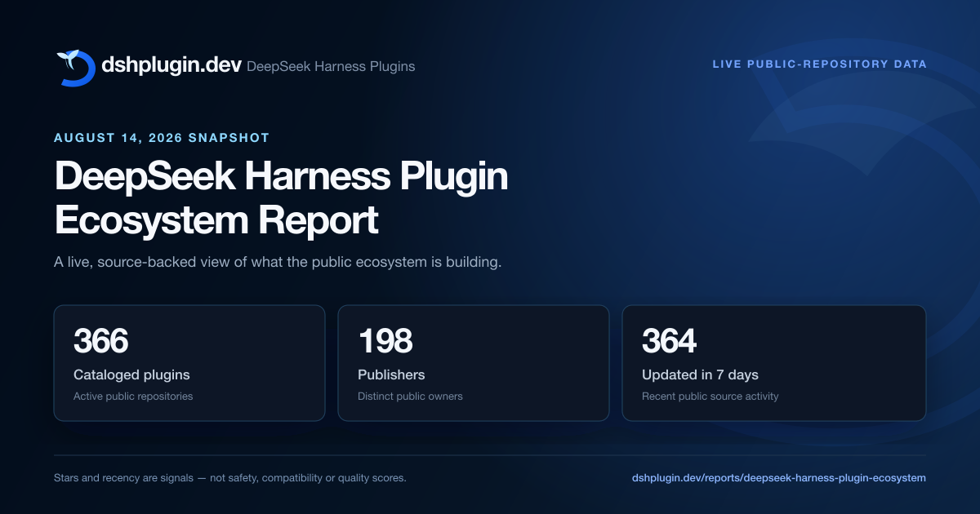Image resolution: width=980 pixels, height=514 pixels.
Task: Click the Active public repositories caption
Action: (133, 397)
